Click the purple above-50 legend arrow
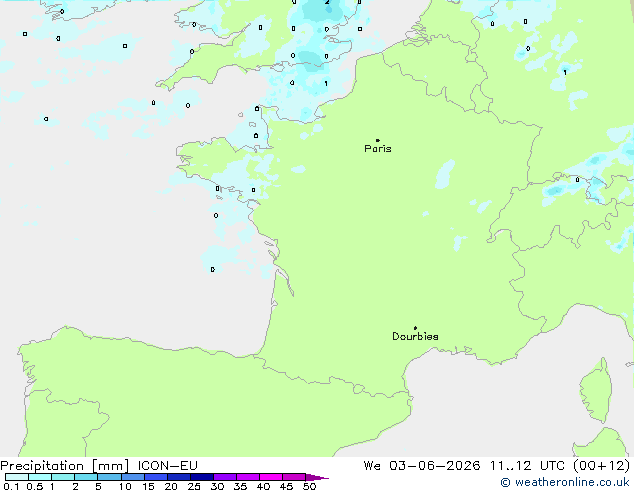The image size is (634, 490). point(317,477)
